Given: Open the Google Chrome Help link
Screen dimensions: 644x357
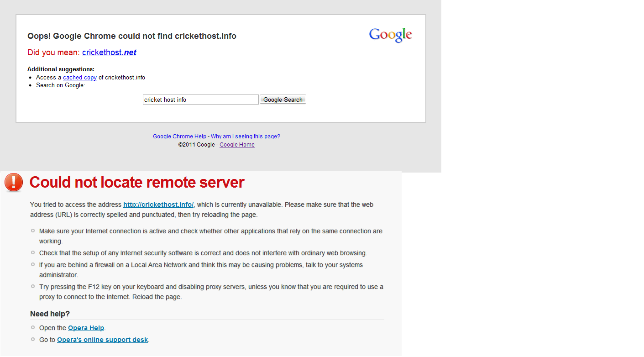Looking at the screenshot, I should pyautogui.click(x=179, y=136).
